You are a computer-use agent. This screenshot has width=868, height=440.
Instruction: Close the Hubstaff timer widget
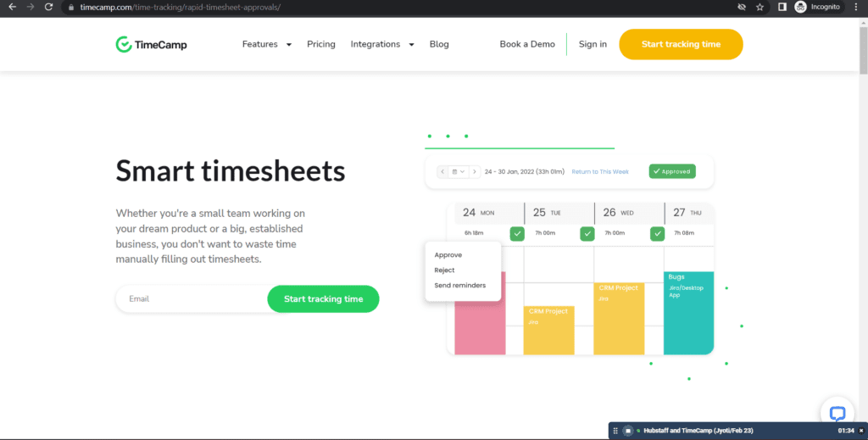click(x=861, y=431)
